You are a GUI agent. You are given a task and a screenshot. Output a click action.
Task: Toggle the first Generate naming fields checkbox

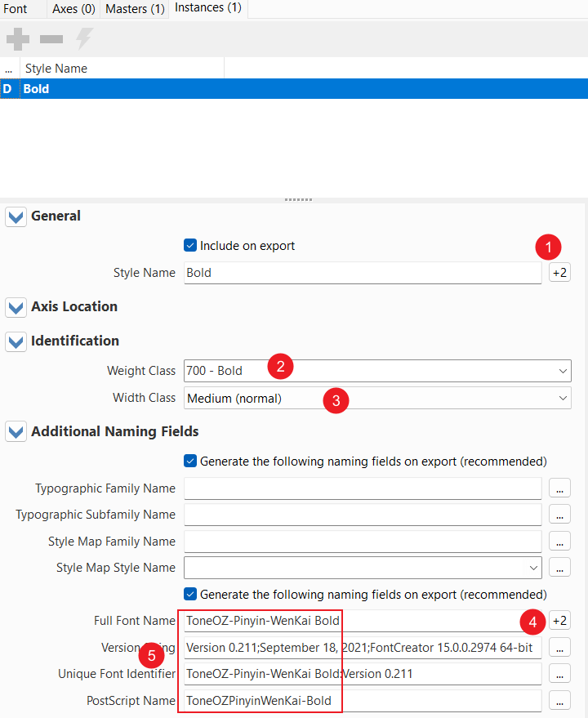(x=190, y=462)
